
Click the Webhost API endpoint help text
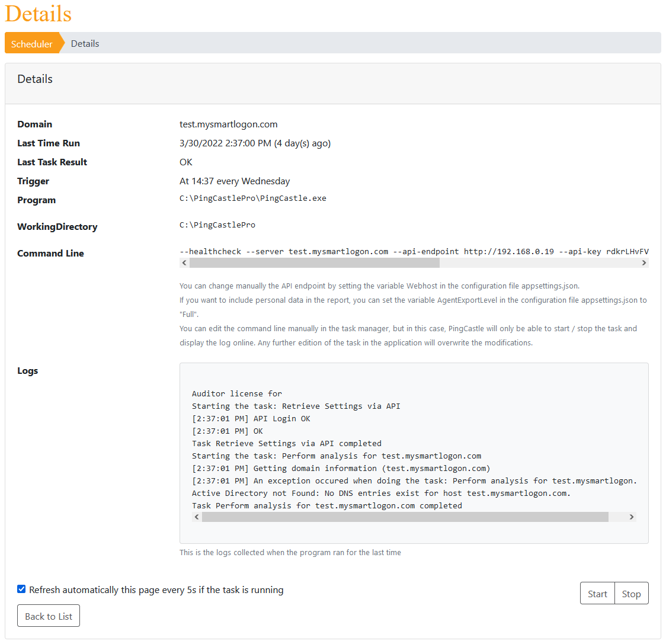[x=380, y=286]
